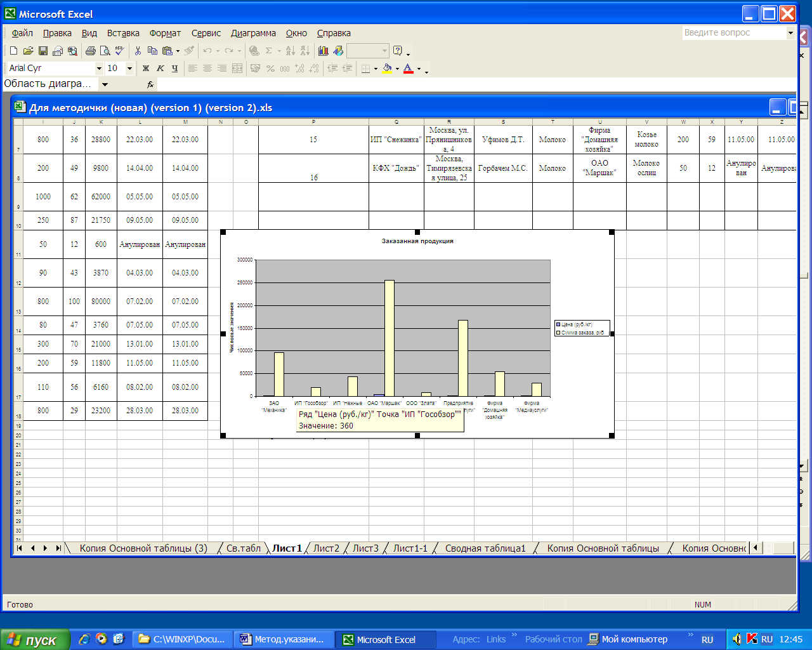Insert hyperlink with globe icon
812x650 pixels.
tap(254, 51)
